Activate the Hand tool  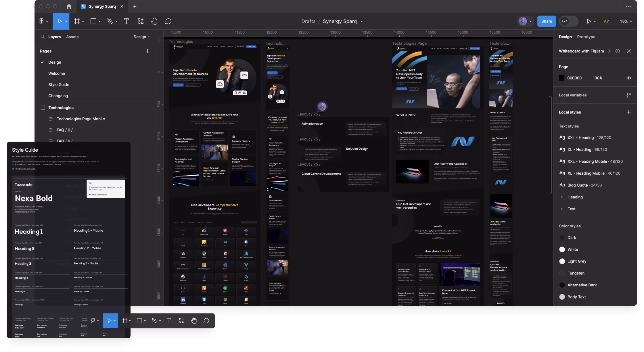154,21
